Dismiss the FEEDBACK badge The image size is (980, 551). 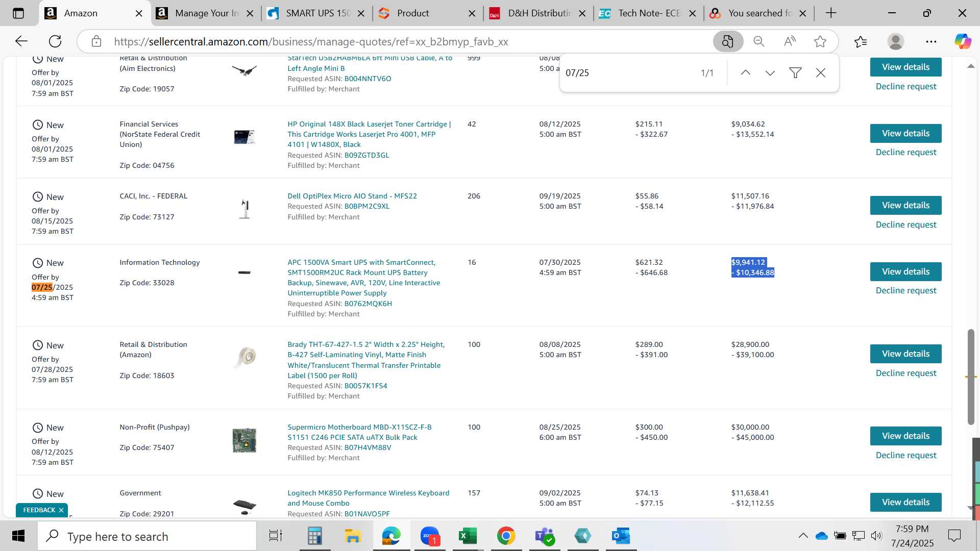click(x=61, y=510)
